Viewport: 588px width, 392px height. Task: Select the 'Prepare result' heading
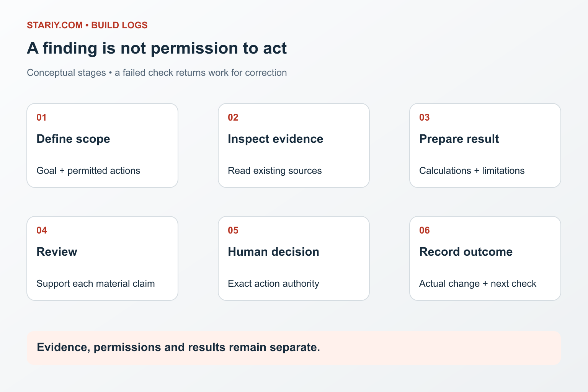coord(459,139)
